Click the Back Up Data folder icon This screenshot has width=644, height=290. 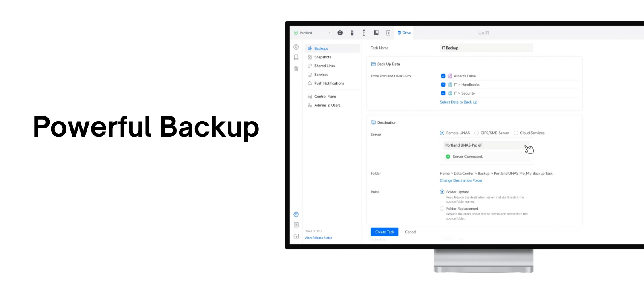coord(373,64)
